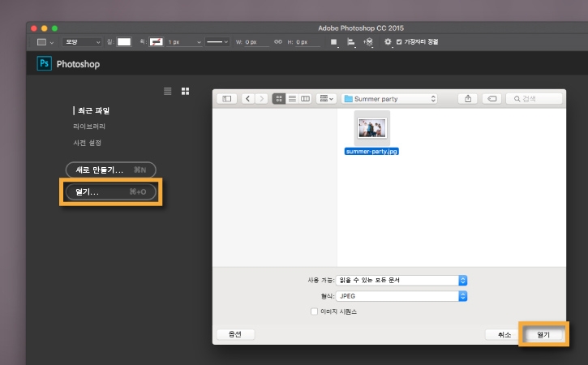The height and width of the screenshot is (365, 588).
Task: Select the summer-party.jpg thumbnail
Action: coord(372,127)
